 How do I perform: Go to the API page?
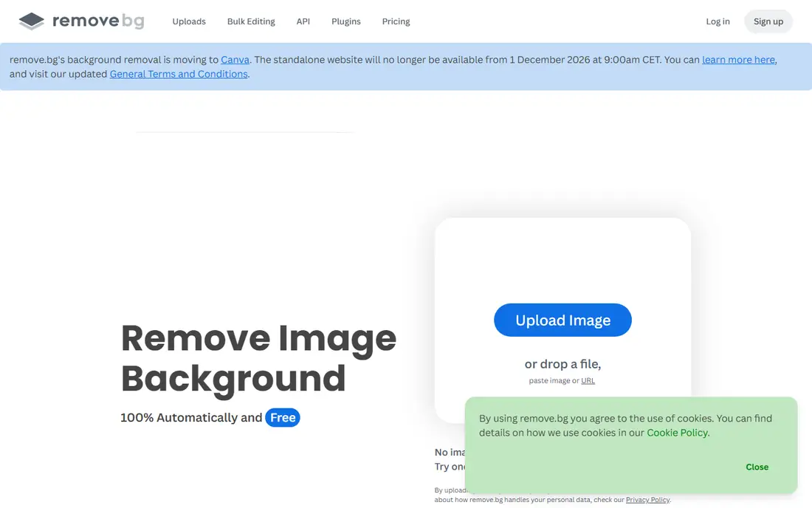click(303, 21)
